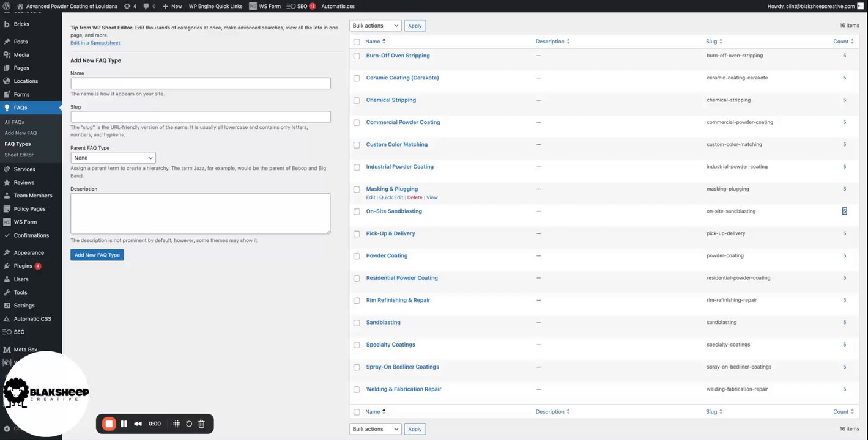The width and height of the screenshot is (868, 440).
Task: Pause the screen recording
Action: [124, 424]
